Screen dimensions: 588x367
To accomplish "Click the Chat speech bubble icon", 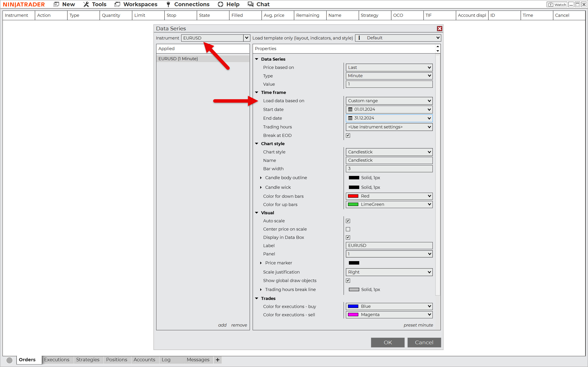I will [x=250, y=4].
